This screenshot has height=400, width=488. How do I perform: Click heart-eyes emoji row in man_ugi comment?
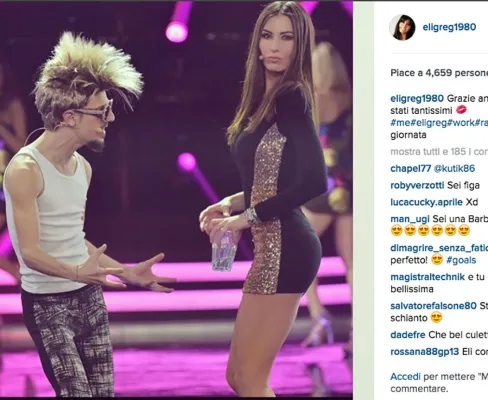coord(430,230)
